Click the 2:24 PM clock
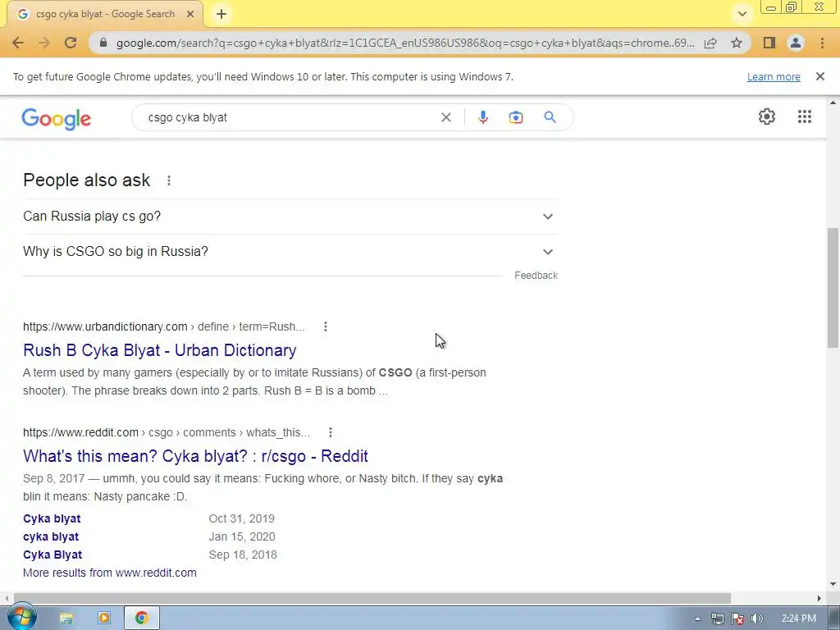 point(798,619)
